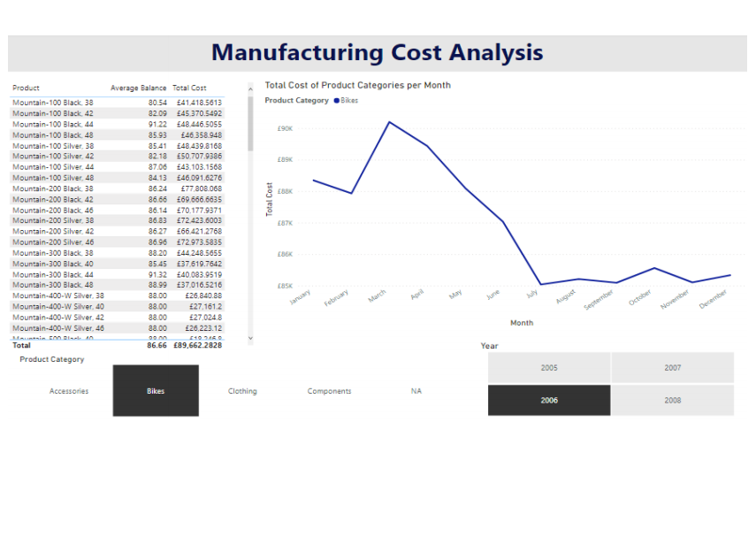
Task: Select Accessories in Product Category slicer
Action: [x=69, y=391]
